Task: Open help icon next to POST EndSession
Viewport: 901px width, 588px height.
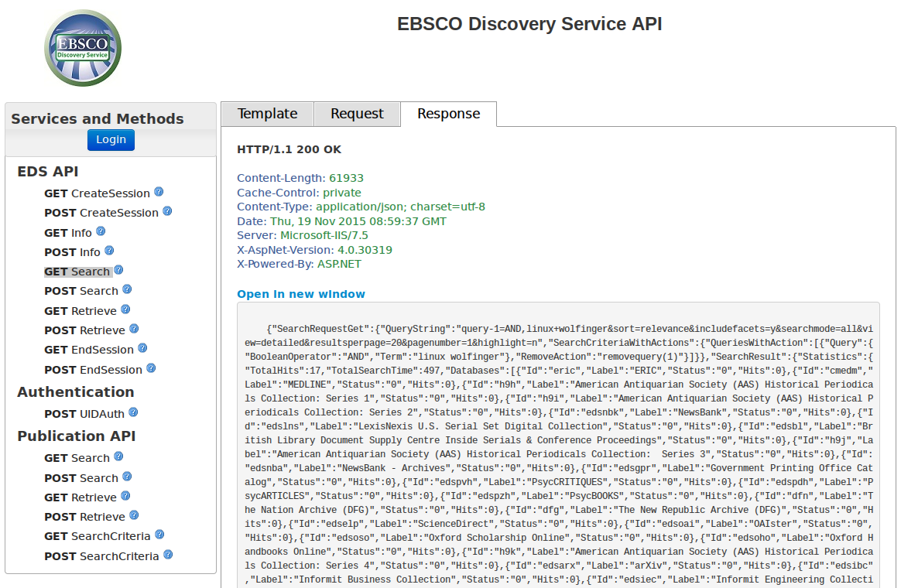Action: (x=151, y=368)
